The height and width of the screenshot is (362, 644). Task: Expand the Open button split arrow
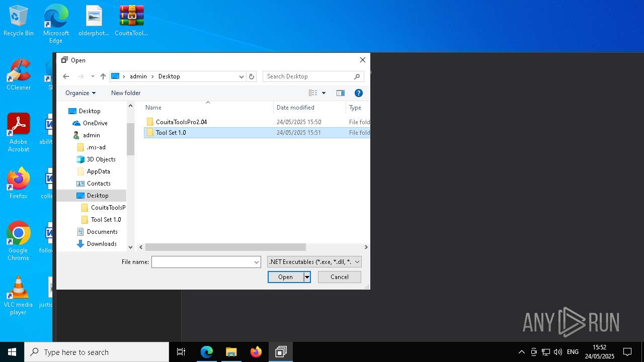tap(307, 277)
